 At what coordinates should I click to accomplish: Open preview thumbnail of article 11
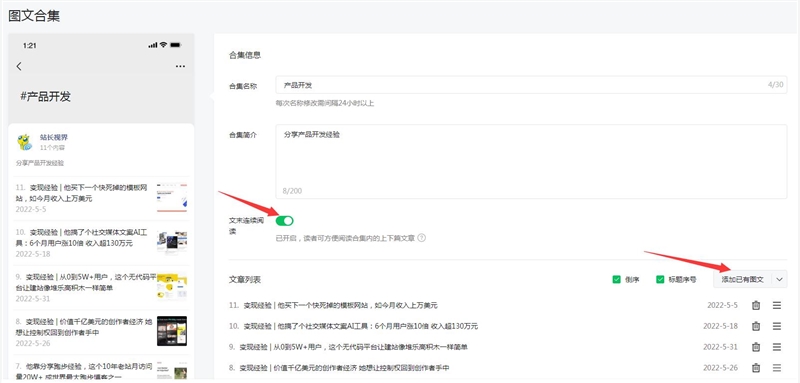(172, 197)
